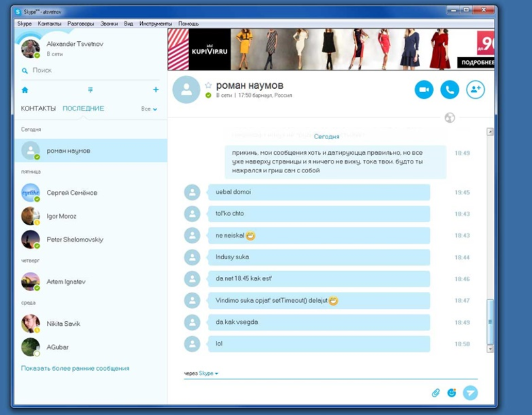Click the Skype logo in the title bar
The image size is (532, 415).
tap(18, 12)
